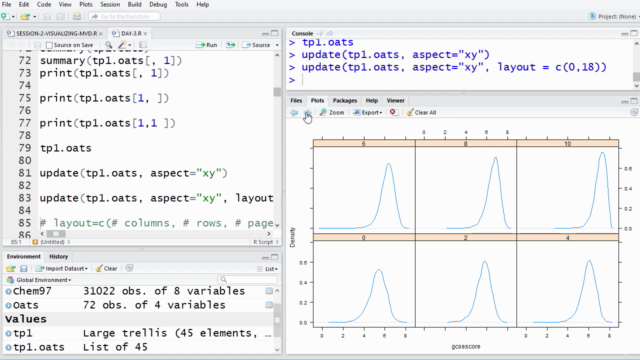Image resolution: width=640 pixels, height=360 pixels.
Task: View Chem97 data frame via grid icon
Action: click(269, 291)
